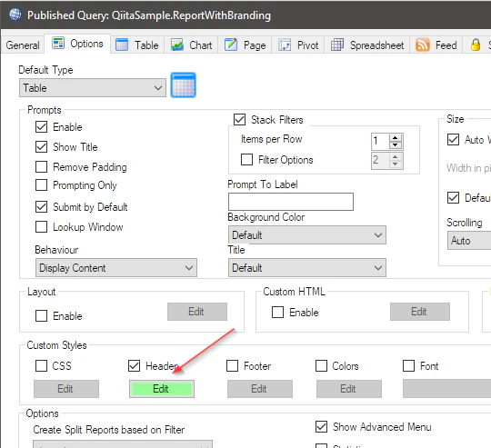Switch to the General tab
Image resolution: width=491 pixels, height=448 pixels.
(23, 45)
